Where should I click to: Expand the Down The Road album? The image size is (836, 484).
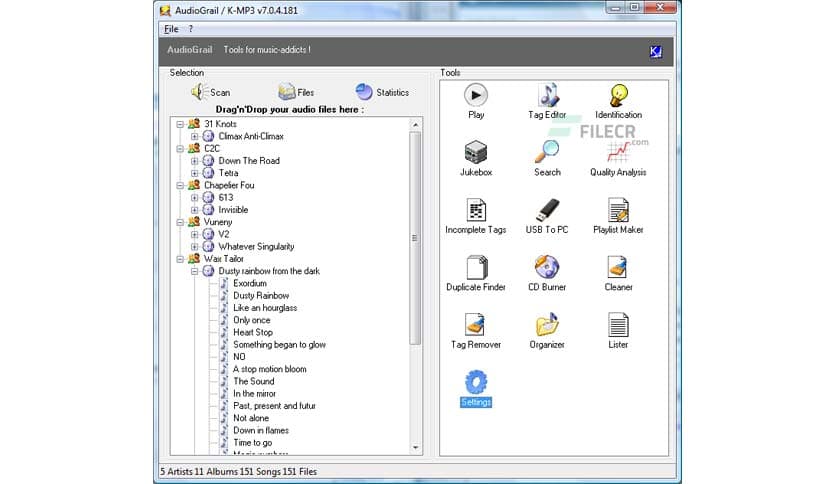(x=195, y=161)
